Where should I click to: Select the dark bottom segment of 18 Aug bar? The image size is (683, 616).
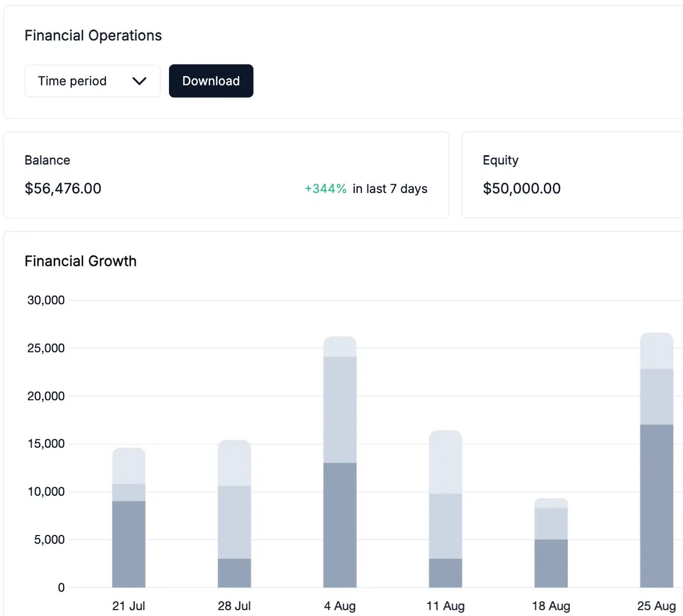click(x=551, y=563)
